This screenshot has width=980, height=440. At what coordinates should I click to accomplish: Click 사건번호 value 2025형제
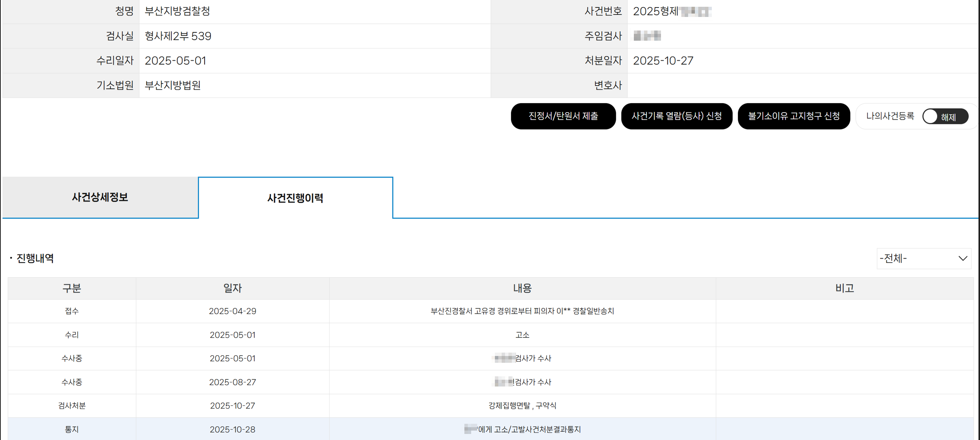pos(655,11)
